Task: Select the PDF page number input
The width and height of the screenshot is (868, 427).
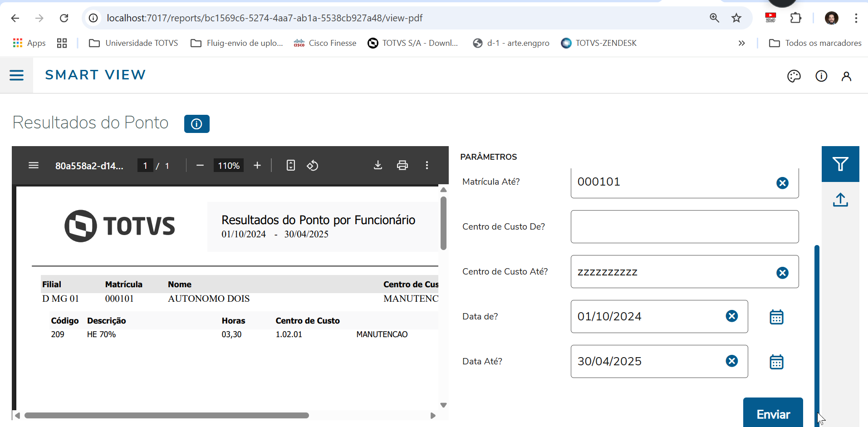Action: point(145,165)
